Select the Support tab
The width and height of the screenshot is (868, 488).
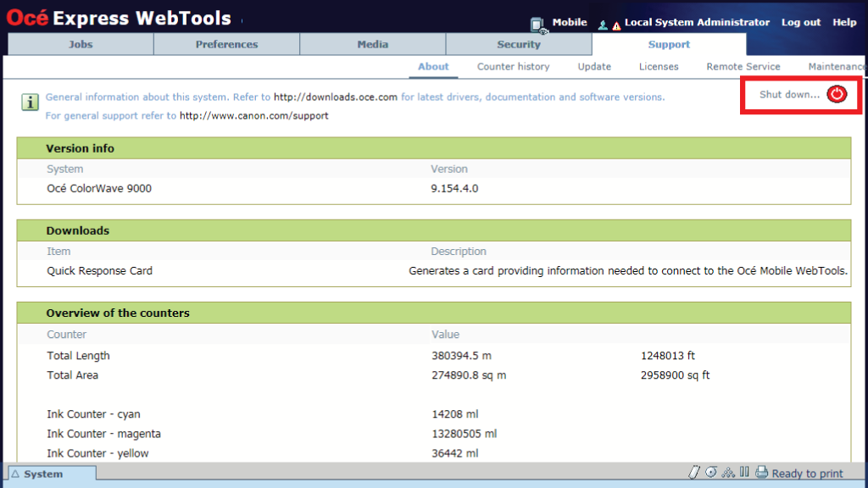669,44
